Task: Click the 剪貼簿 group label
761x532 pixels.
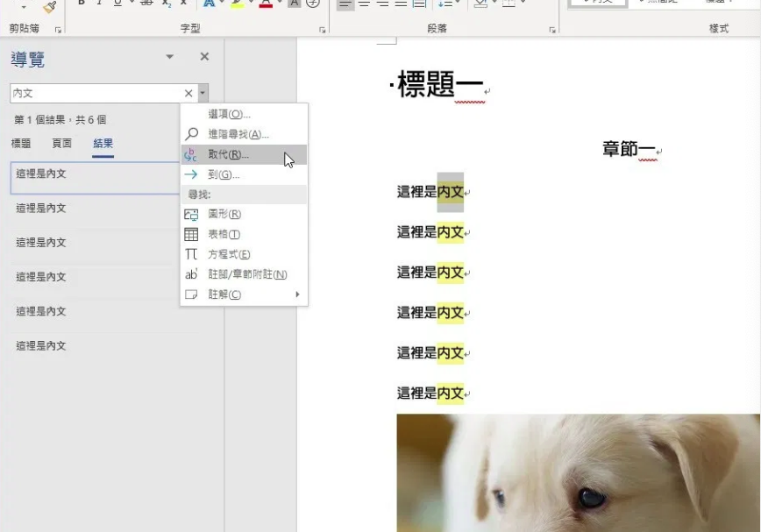Action: coord(25,29)
